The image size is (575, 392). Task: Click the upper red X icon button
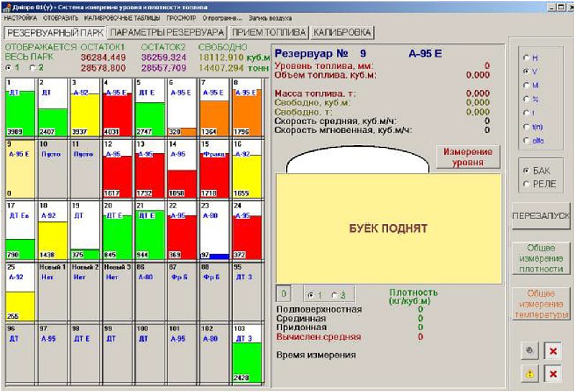pyautogui.click(x=553, y=351)
